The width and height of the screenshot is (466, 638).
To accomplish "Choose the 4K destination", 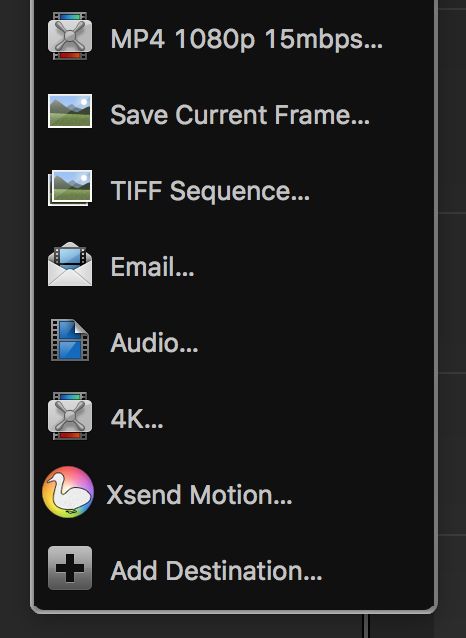I will [234, 419].
